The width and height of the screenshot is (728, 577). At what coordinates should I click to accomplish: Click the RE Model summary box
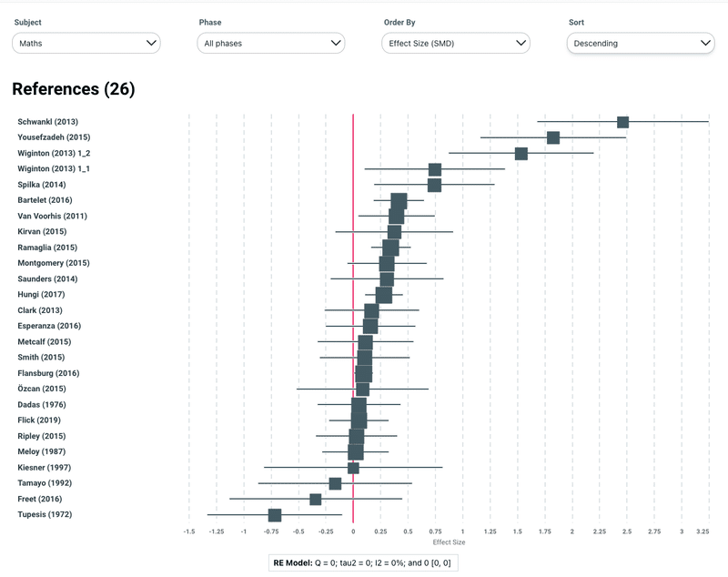364,562
